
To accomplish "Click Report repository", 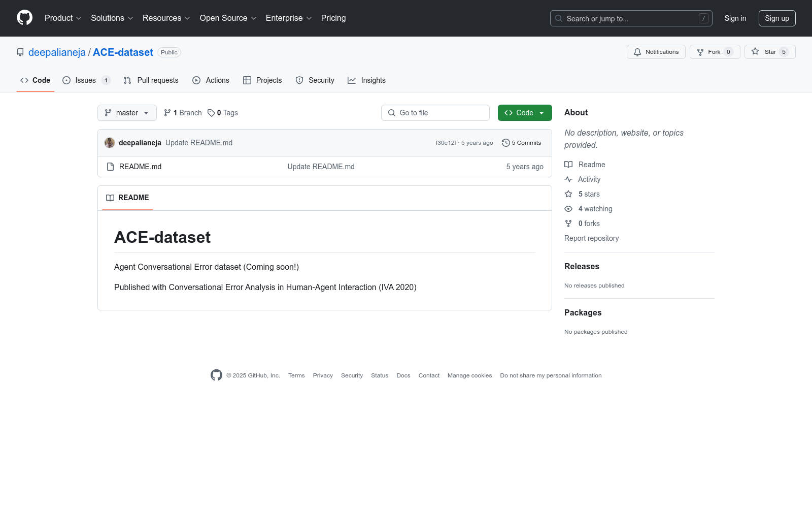I will click(x=592, y=238).
